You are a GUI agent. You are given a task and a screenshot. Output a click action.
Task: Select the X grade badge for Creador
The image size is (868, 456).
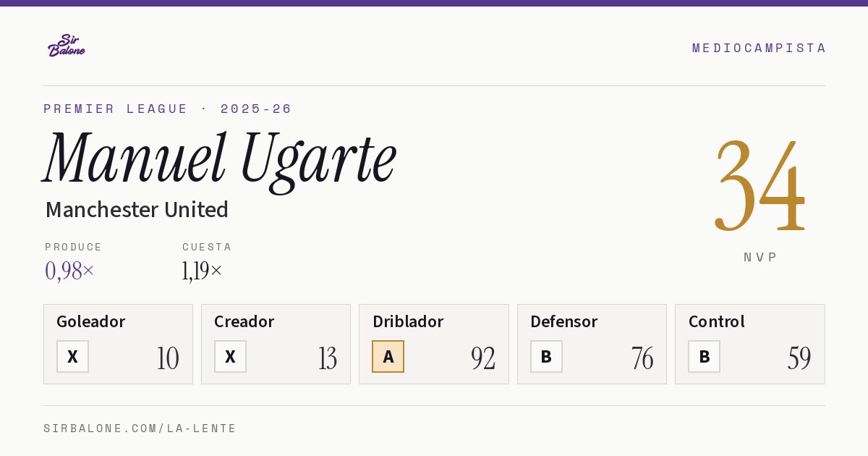[230, 356]
